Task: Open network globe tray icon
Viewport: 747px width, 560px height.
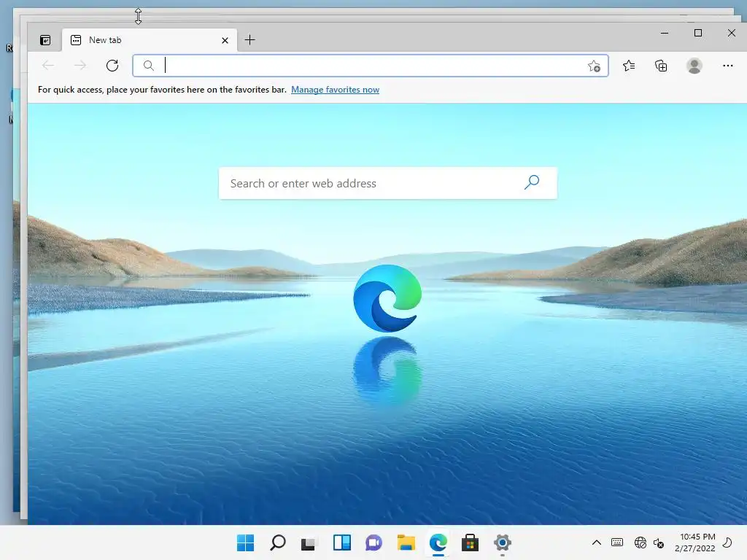Action: [x=640, y=542]
